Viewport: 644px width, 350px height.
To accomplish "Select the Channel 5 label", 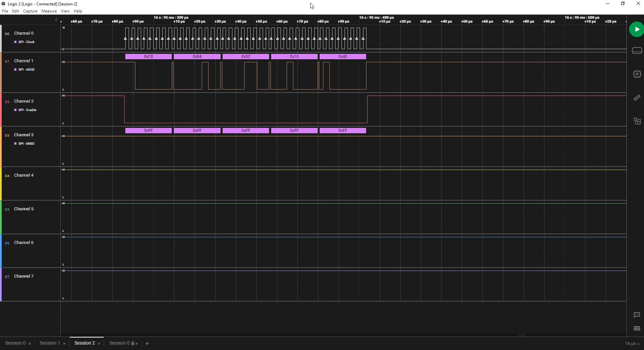I will click(x=24, y=209).
